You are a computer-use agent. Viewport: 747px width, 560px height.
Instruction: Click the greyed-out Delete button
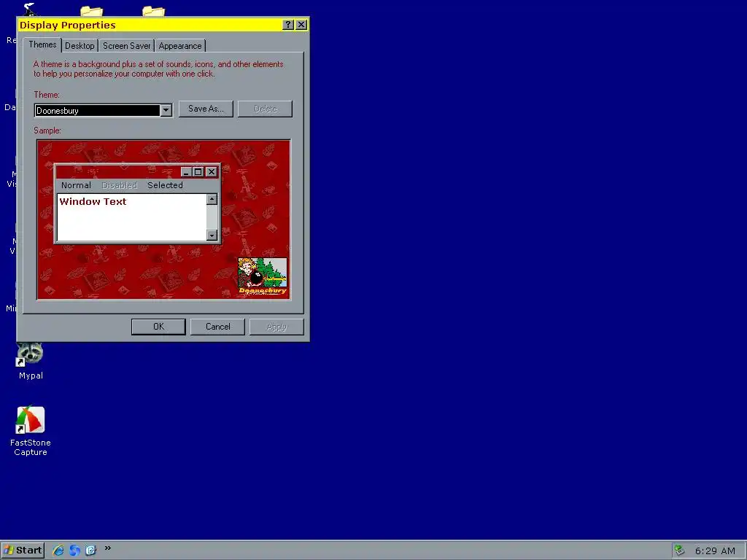click(266, 109)
